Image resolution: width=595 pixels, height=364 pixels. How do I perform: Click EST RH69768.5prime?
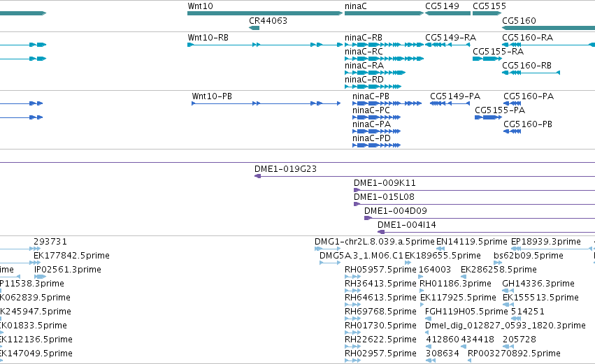tap(352, 319)
